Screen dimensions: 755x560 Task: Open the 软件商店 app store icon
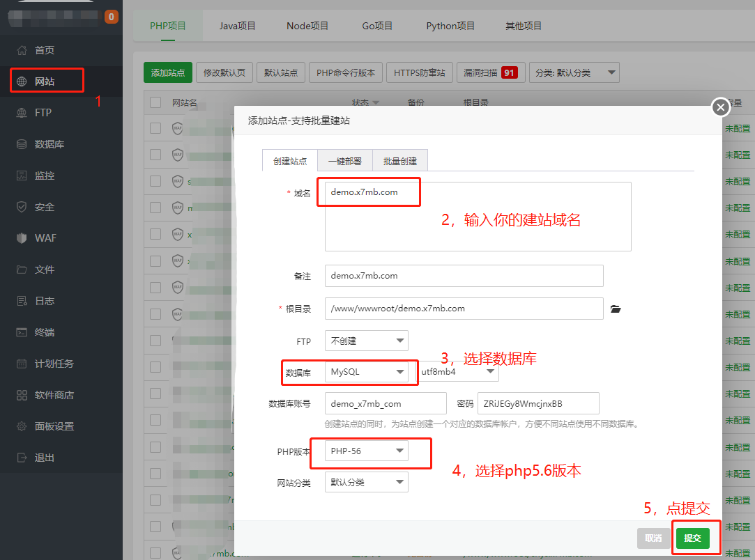click(22, 395)
